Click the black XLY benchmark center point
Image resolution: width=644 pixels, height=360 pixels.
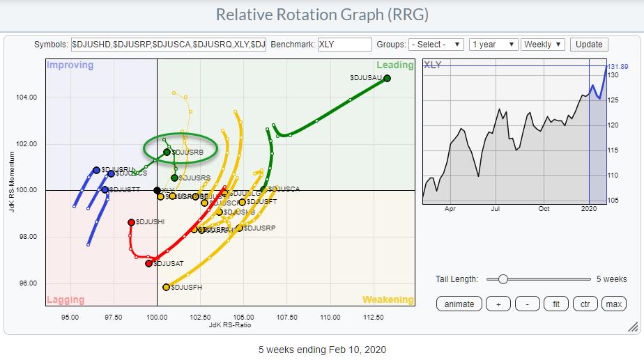pyautogui.click(x=157, y=190)
